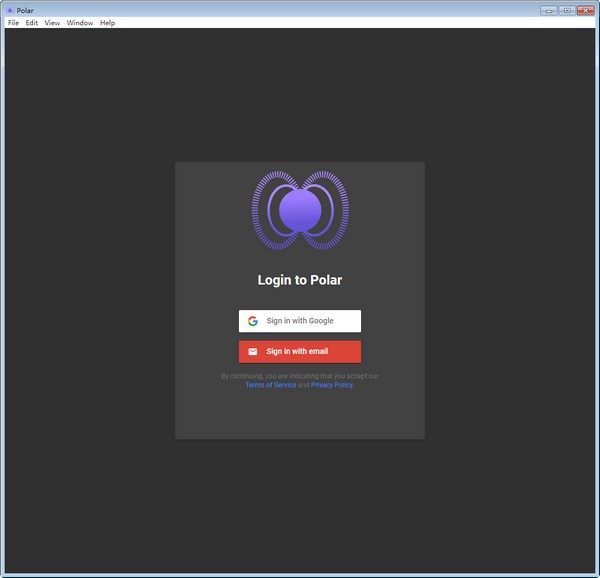Image resolution: width=600 pixels, height=578 pixels.
Task: Click the purple Polar logo graphic
Action: tap(300, 210)
